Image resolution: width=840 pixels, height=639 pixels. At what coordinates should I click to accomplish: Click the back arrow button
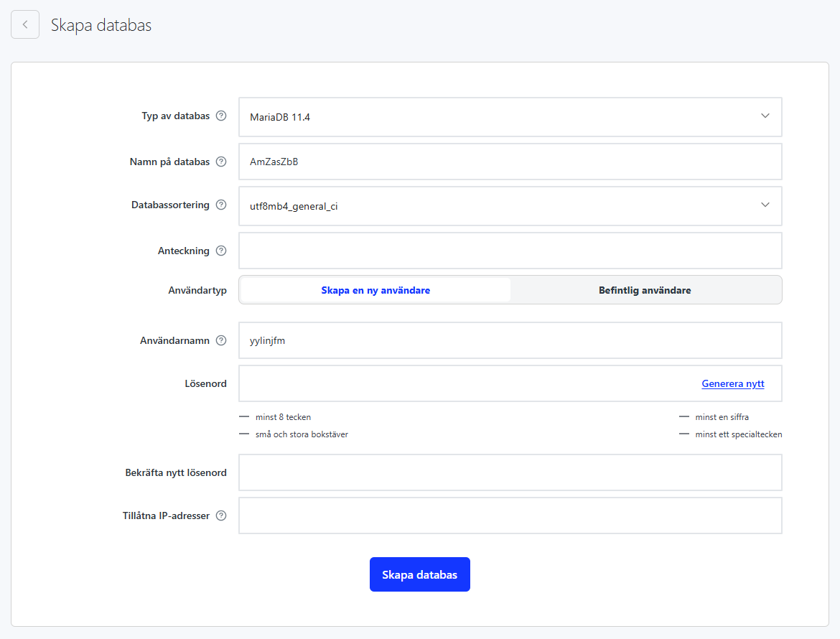(25, 25)
